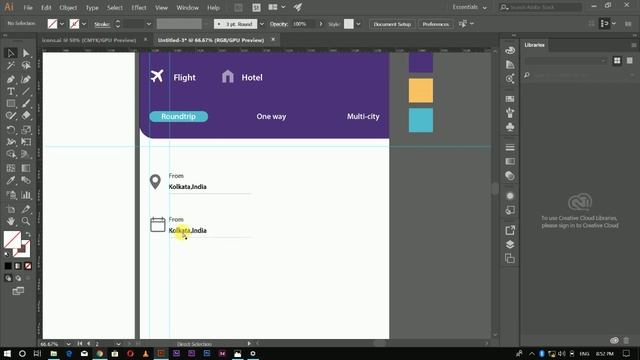This screenshot has height=360, width=640.
Task: Select the Type tool
Action: tap(11, 91)
